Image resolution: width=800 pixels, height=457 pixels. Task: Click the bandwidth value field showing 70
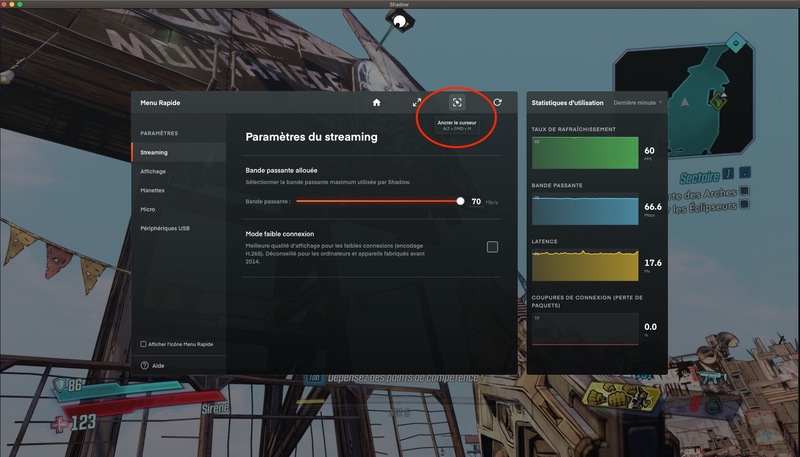pos(476,202)
